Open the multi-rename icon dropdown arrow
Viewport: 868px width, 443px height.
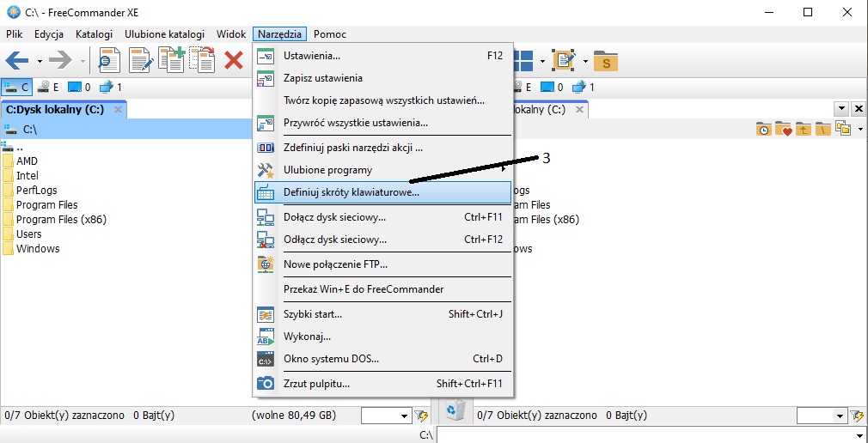(585, 61)
